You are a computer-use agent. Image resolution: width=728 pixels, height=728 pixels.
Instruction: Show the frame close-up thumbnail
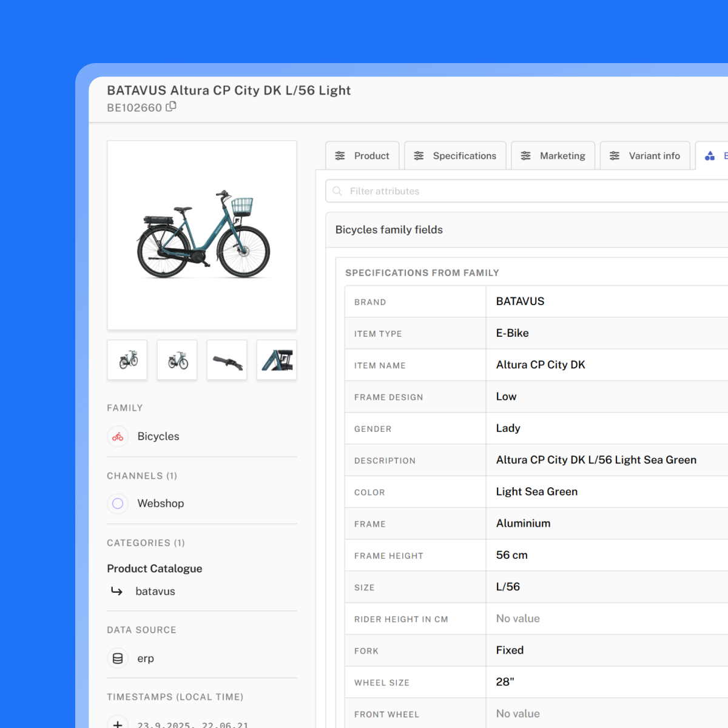point(277,360)
